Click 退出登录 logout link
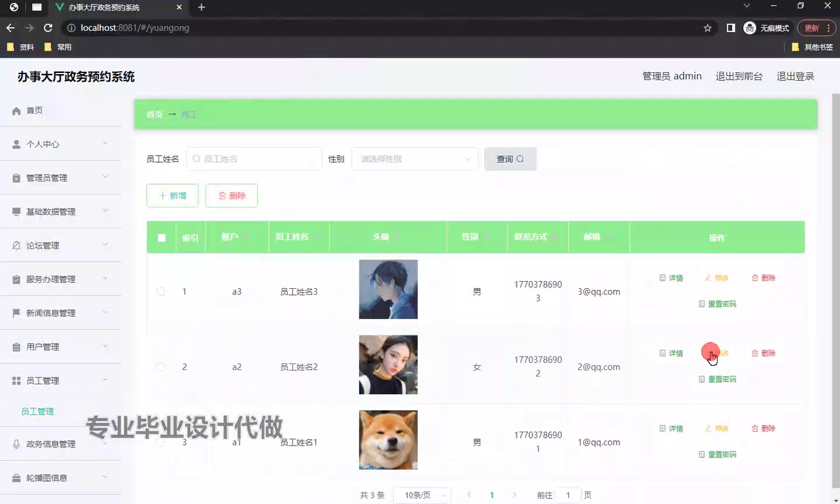This screenshot has height=504, width=840. pyautogui.click(x=795, y=76)
